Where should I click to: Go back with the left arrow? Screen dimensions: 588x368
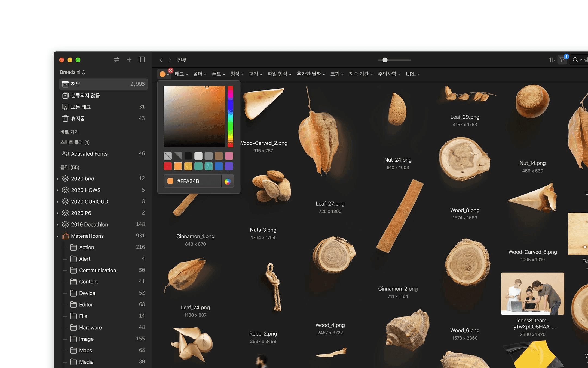(x=161, y=60)
